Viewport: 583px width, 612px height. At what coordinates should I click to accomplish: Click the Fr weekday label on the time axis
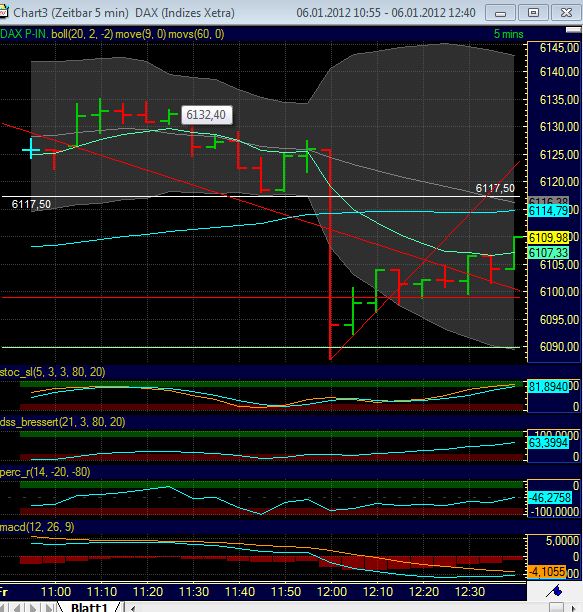(x=4, y=592)
